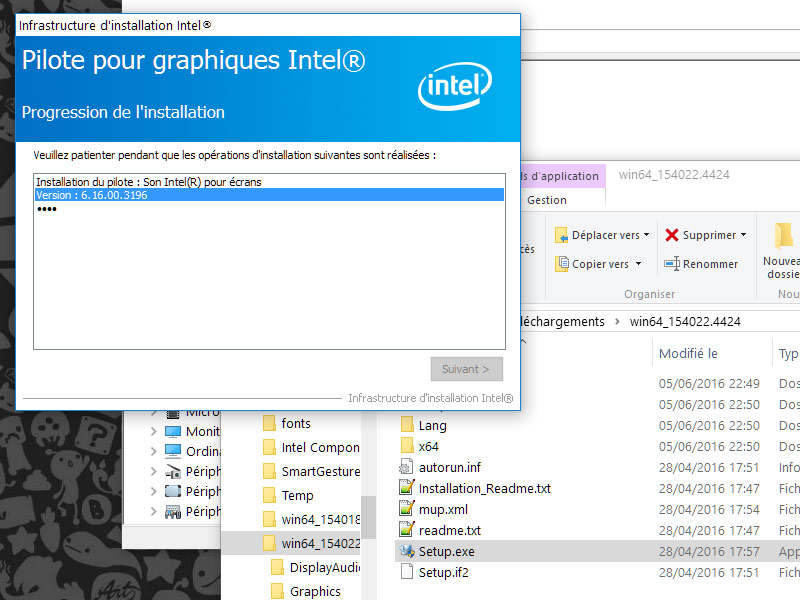Select the mup.xml file name
Viewport: 800px width, 600px height.
point(443,509)
